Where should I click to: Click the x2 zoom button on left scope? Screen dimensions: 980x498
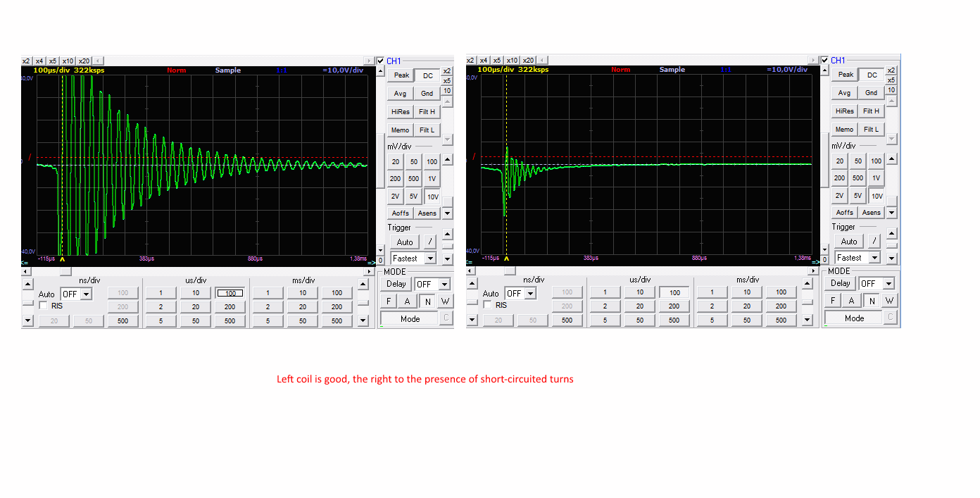pos(26,61)
